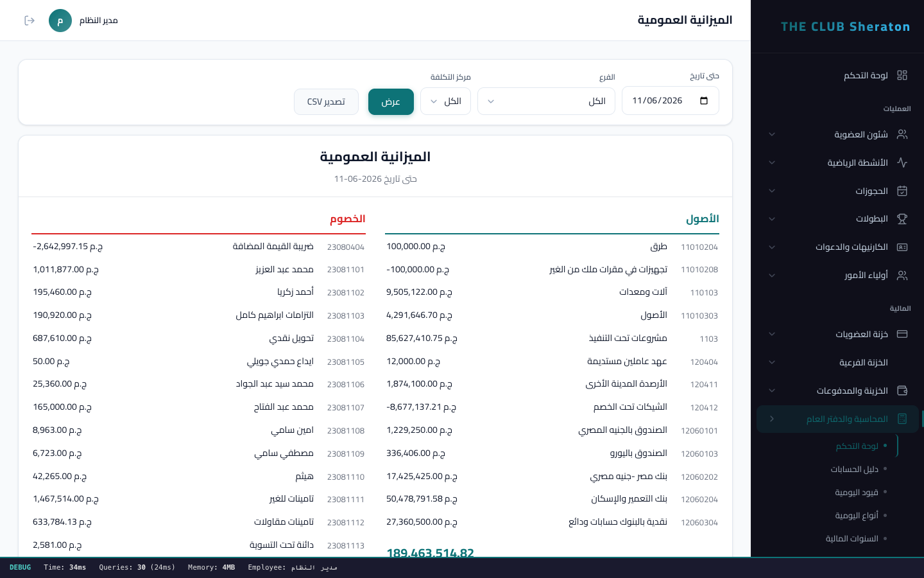Click the الأصول section heading
Screen dimensions: 924x578
click(703, 219)
